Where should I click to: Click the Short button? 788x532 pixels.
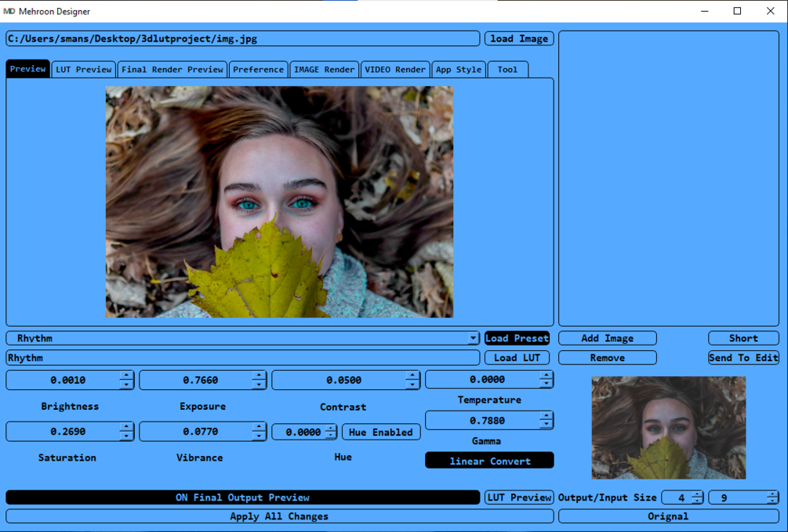[743, 338]
